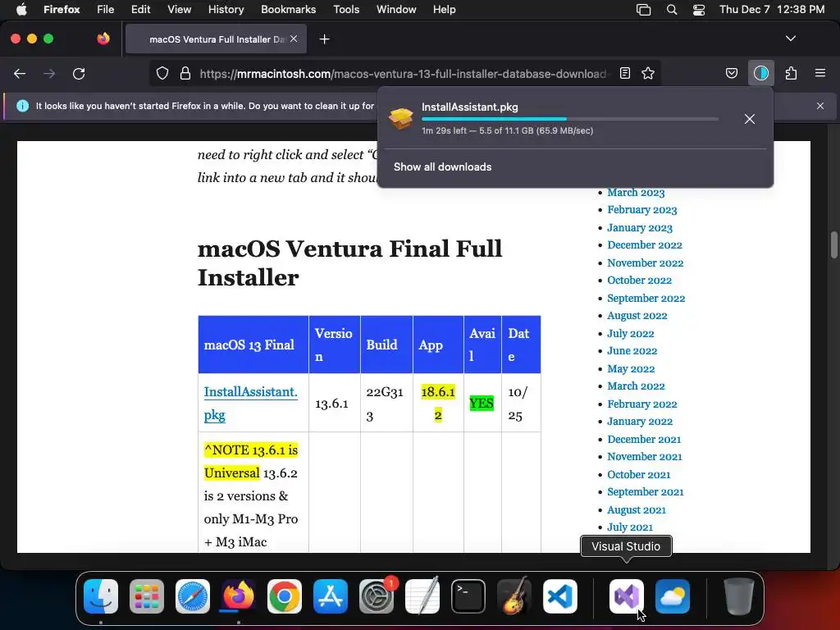The width and height of the screenshot is (840, 630).
Task: Click the page vertical scrollbar thumb
Action: 833,244
